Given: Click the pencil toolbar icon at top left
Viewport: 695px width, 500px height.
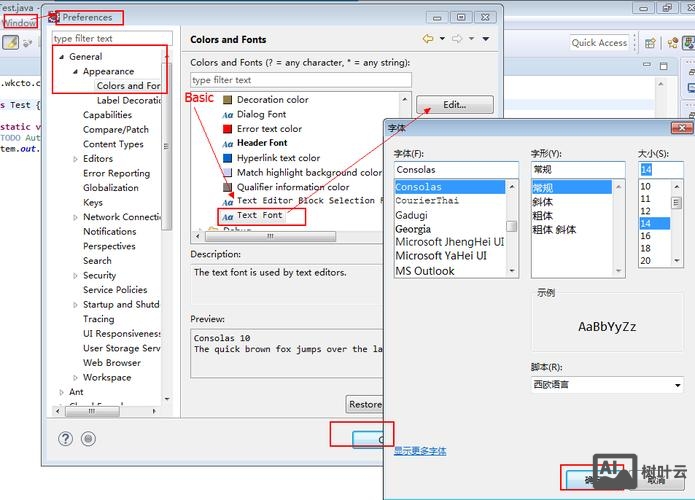Looking at the screenshot, I should pos(11,43).
